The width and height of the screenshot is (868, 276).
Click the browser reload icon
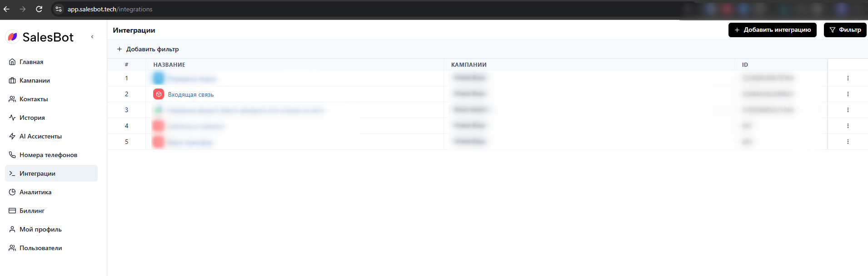[x=39, y=9]
